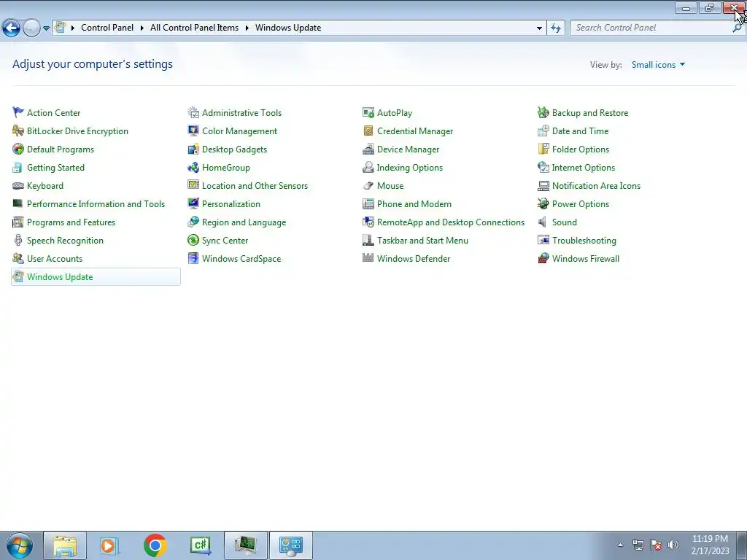Open Performance Information and Tools
Viewport: 747px width, 560px height.
(96, 204)
